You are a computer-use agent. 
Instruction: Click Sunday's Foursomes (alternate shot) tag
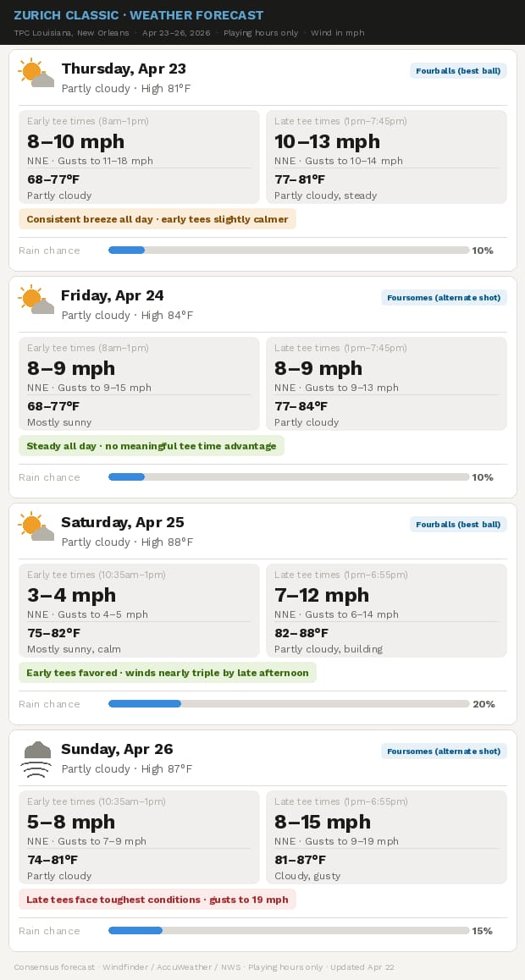(x=444, y=752)
